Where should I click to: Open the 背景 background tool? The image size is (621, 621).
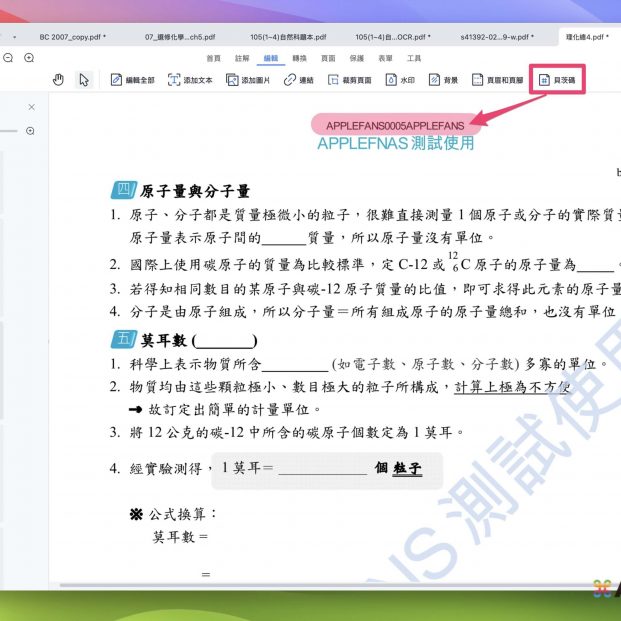coord(443,80)
